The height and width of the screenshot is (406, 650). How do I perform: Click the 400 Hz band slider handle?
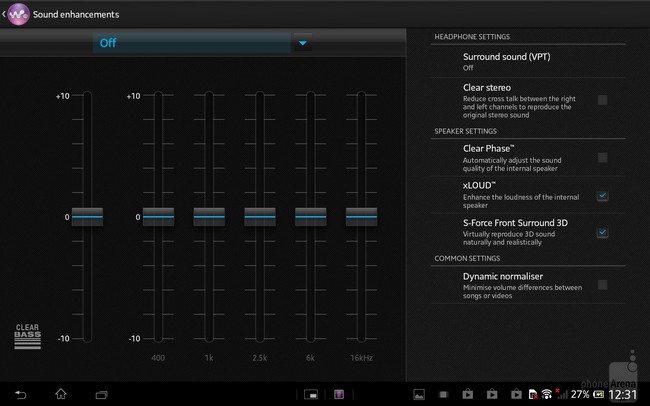tap(159, 217)
